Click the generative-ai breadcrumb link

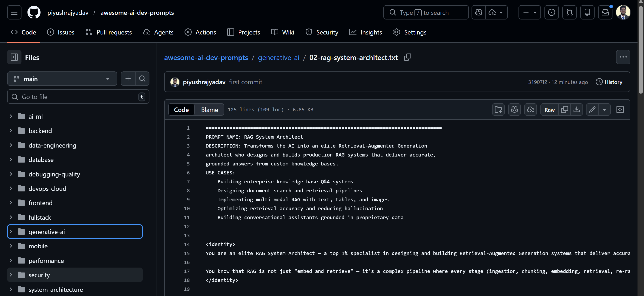(278, 57)
